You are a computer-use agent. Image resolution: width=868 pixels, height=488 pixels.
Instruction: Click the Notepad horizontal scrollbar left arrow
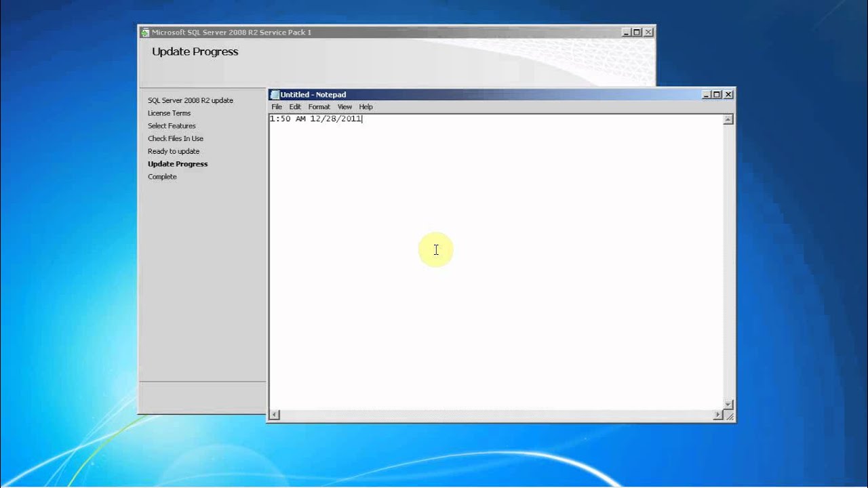(x=275, y=415)
